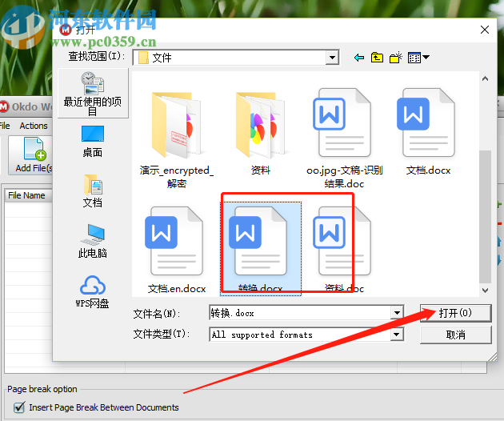This screenshot has height=421, width=504.
Task: Click the 取消 button
Action: pos(456,335)
